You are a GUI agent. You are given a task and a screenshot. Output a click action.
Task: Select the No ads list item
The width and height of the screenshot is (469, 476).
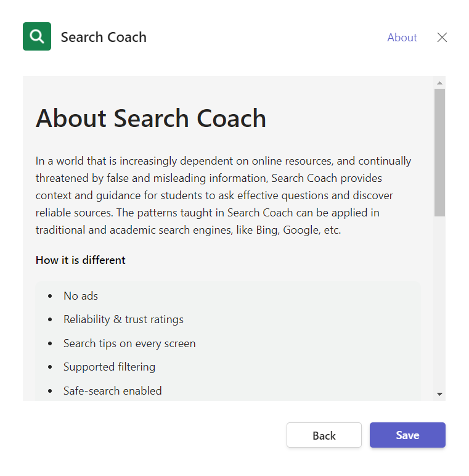(81, 296)
